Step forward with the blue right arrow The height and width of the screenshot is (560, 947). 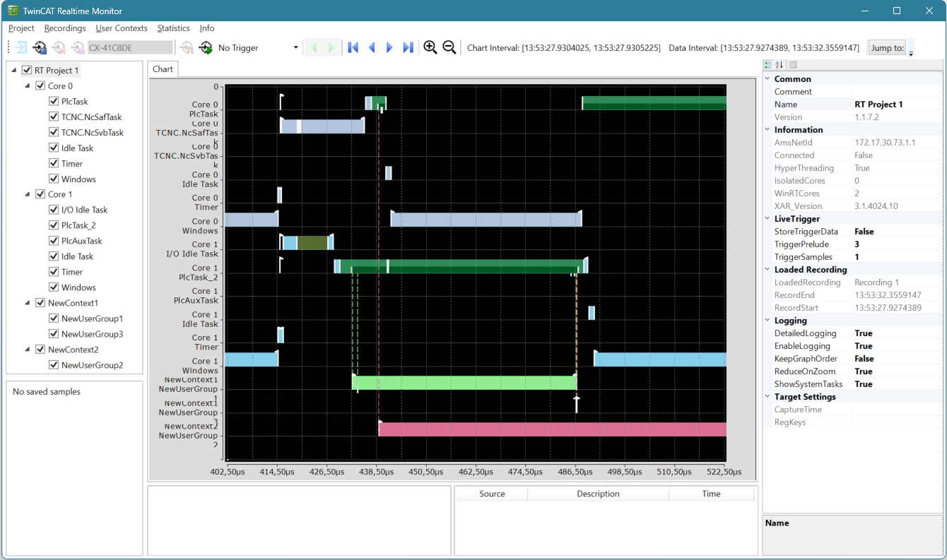tap(389, 47)
